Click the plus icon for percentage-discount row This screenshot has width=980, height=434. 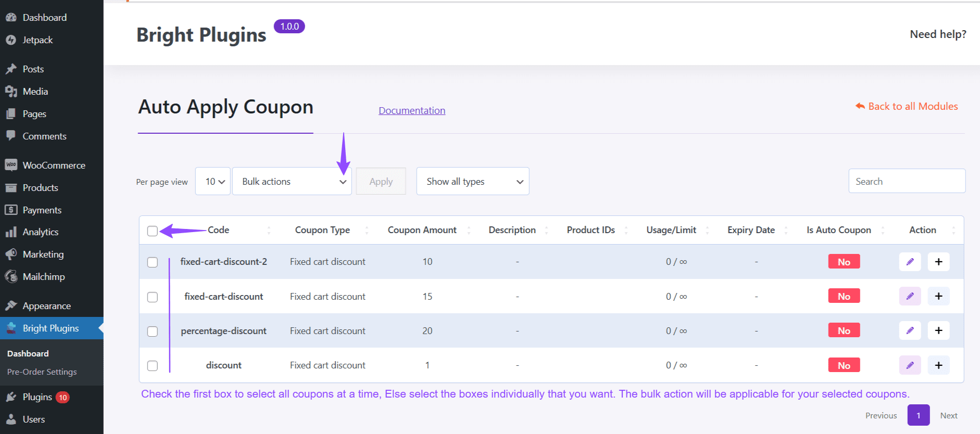[x=938, y=330]
